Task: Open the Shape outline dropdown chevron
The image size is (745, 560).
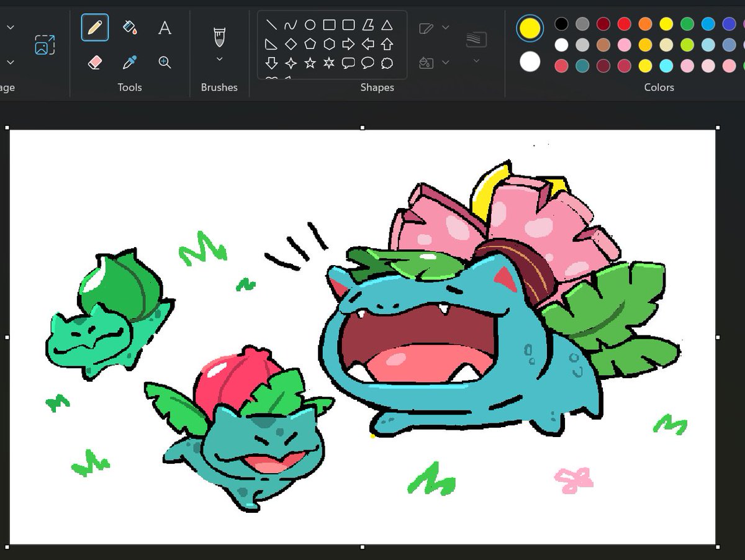Action: (x=445, y=28)
